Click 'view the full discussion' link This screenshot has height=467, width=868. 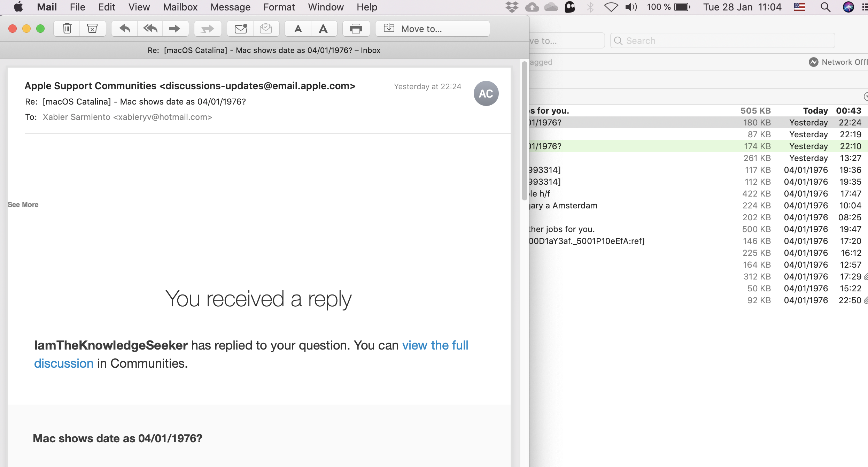(251, 354)
